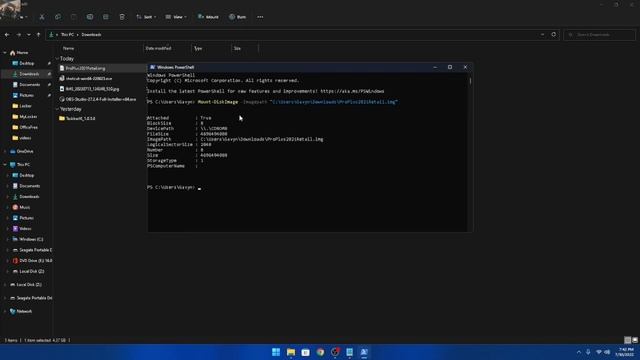Sort by the Type column header
Viewport: 640px width, 360px height.
[x=198, y=48]
